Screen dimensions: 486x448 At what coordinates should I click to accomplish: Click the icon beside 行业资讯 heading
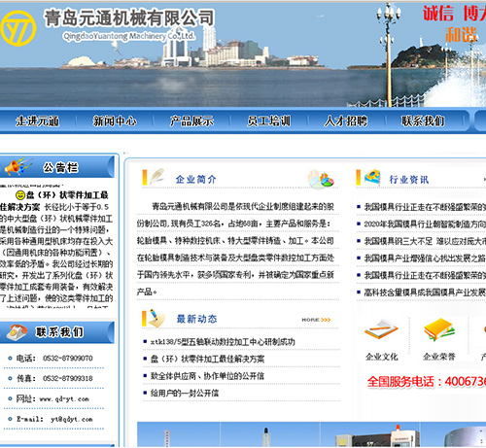372,177
